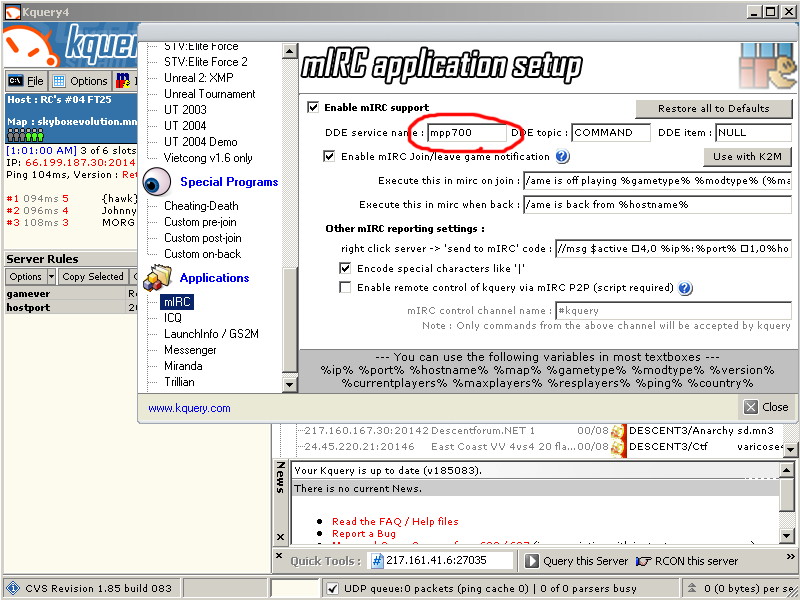Toggle Enable mIRC support checkbox

[x=313, y=107]
